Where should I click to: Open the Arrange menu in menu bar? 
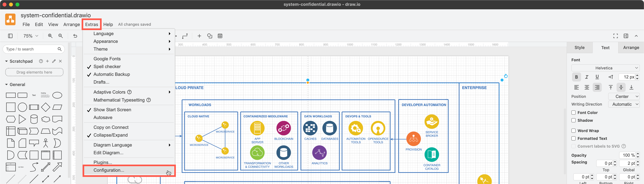coord(71,24)
